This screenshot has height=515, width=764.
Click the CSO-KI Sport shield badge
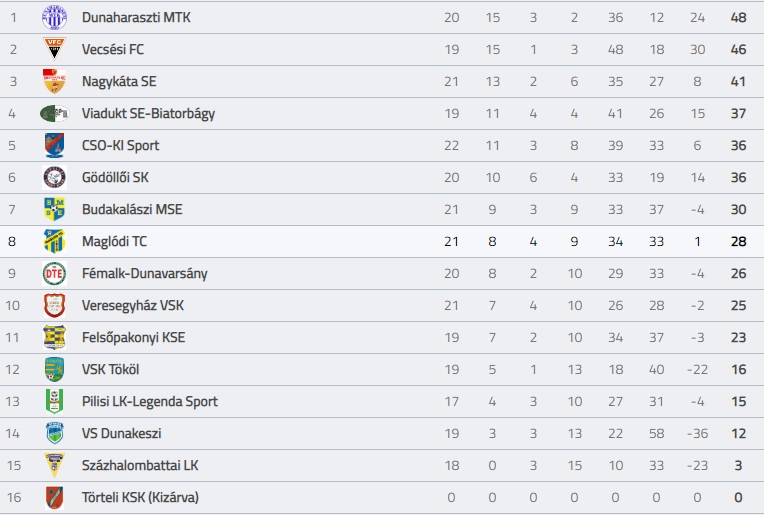click(54, 145)
